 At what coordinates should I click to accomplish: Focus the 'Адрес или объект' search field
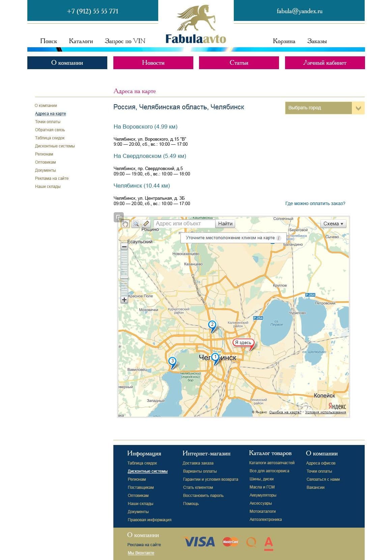[184, 224]
